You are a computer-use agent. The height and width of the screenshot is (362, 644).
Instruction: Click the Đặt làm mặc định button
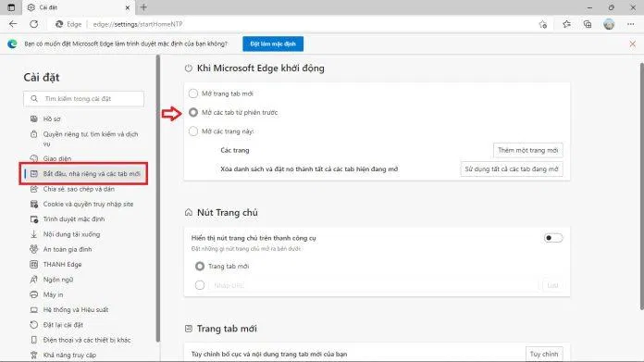coord(273,44)
